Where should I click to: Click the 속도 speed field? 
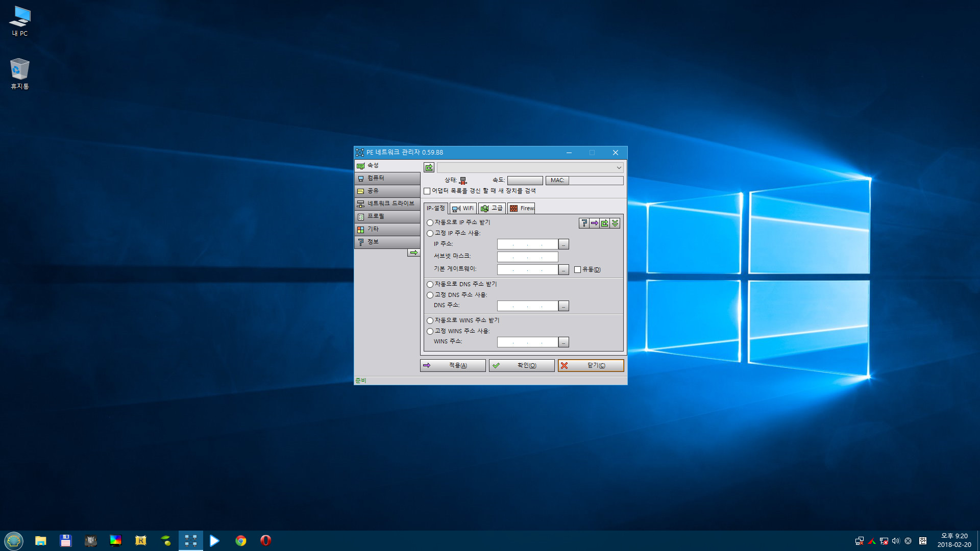click(525, 181)
